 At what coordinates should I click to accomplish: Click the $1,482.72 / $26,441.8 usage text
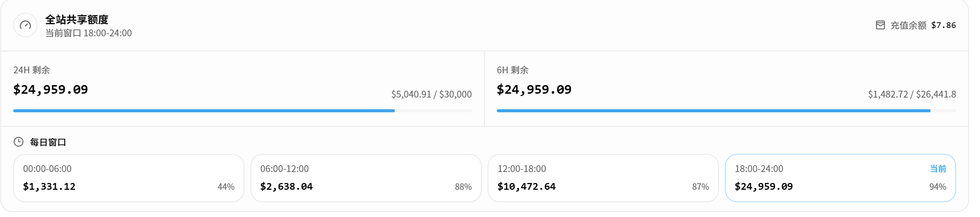(x=912, y=94)
